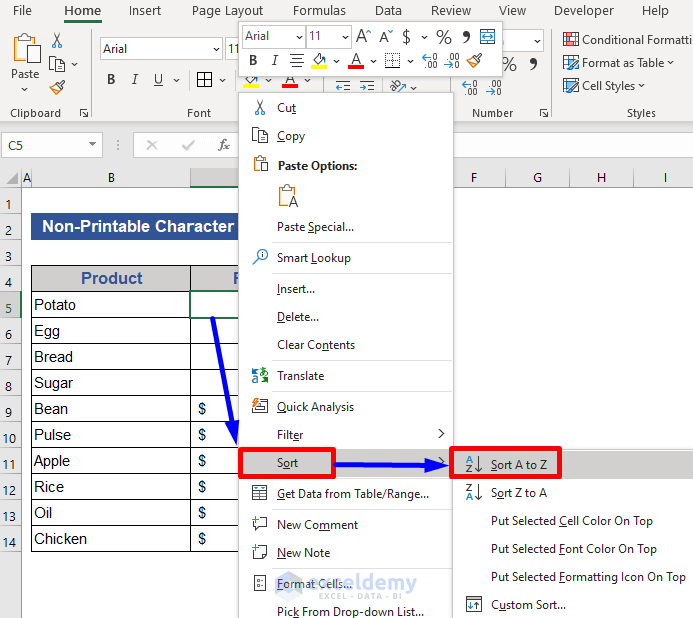Screen dimensions: 693x618
Task: Toggle Bold in the ribbon Font group
Action: tap(111, 80)
